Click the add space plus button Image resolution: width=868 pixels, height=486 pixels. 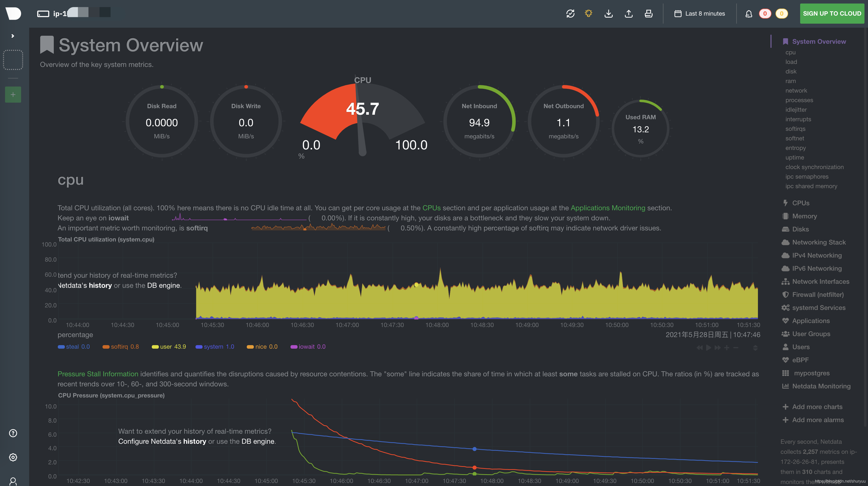pos(13,95)
